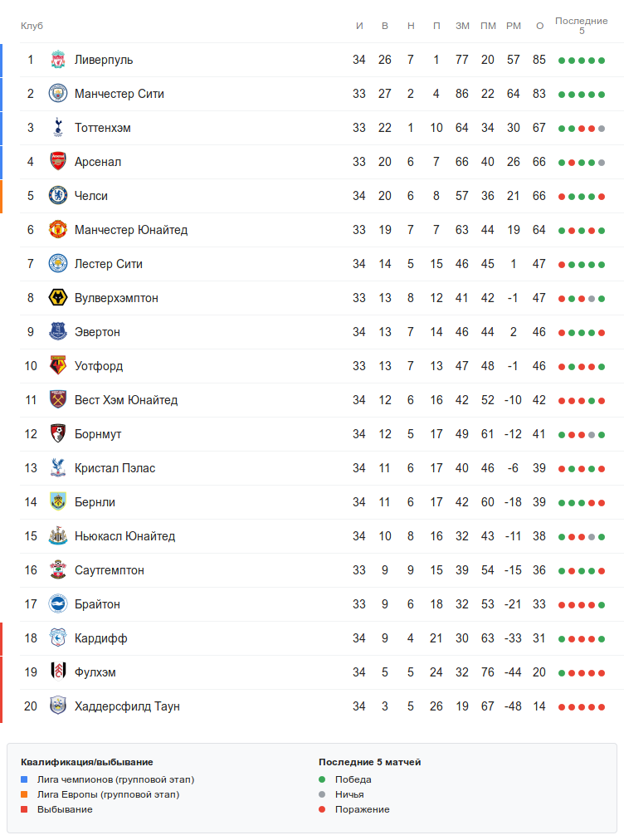Select the Кристал Пэлас team name
This screenshot has height=840, width=624.
(x=115, y=468)
